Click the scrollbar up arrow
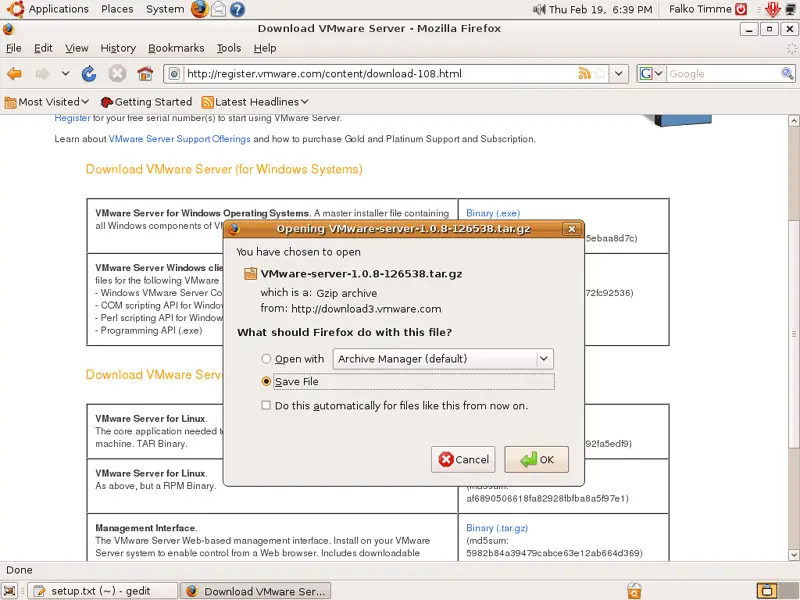This screenshot has height=600, width=800. tap(793, 121)
